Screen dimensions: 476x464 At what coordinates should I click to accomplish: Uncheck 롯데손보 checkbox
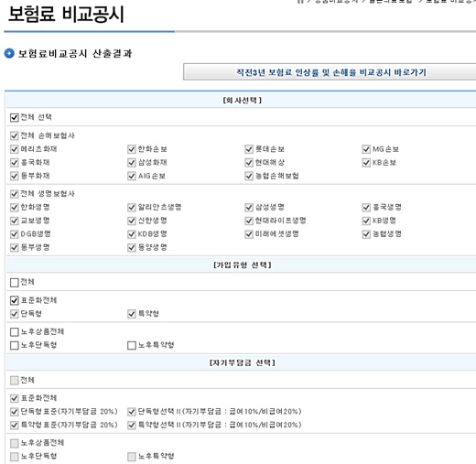(249, 149)
